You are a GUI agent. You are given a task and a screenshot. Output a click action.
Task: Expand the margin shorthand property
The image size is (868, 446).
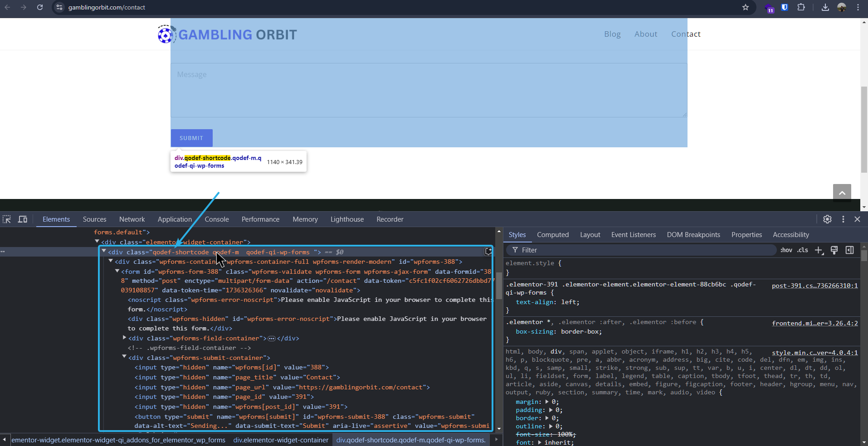(547, 402)
